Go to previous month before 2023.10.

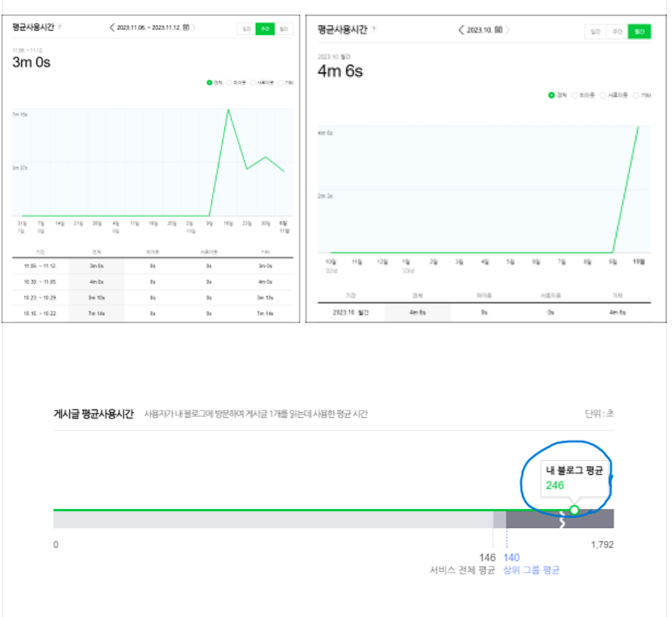(461, 30)
